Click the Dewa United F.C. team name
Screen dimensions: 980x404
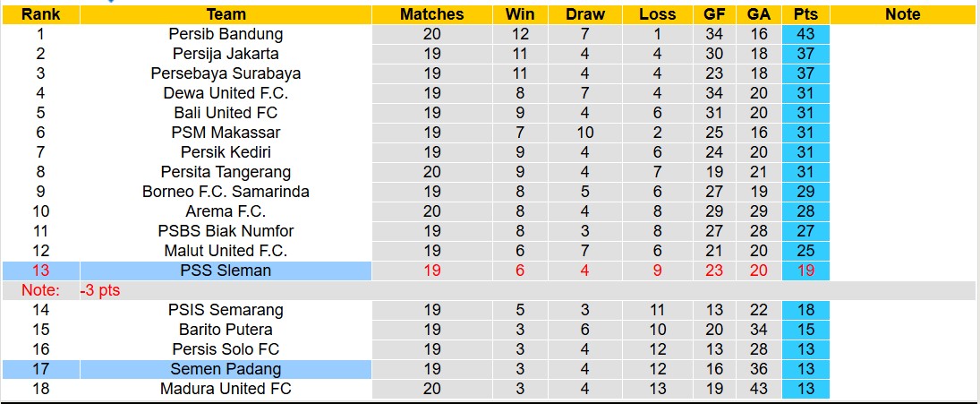(x=226, y=93)
